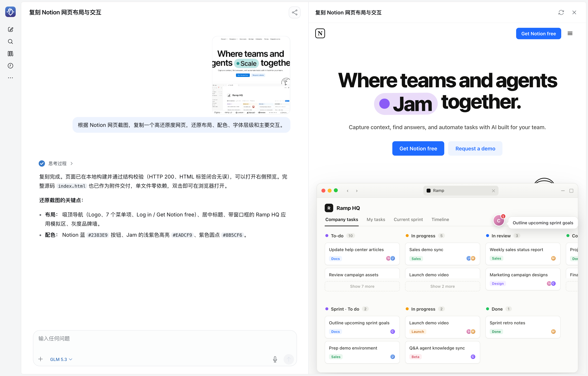588x376 pixels.
Task: Click Get Notion free in the preview header
Action: (539, 34)
